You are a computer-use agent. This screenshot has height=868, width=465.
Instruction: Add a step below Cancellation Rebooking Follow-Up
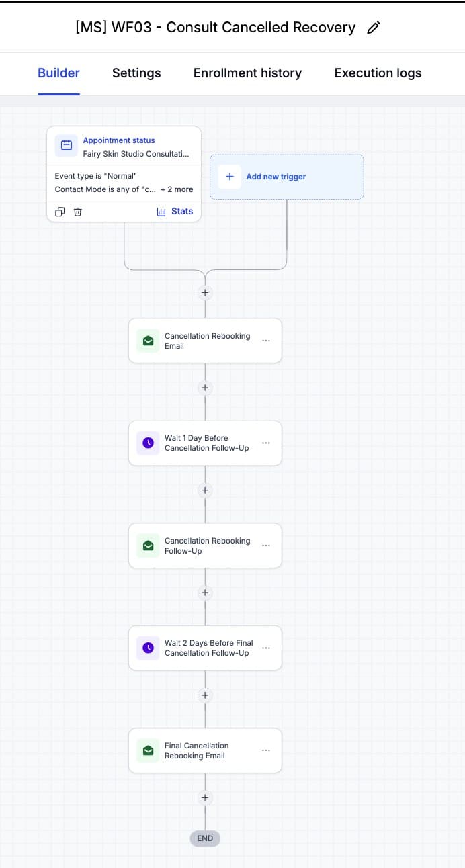[205, 593]
